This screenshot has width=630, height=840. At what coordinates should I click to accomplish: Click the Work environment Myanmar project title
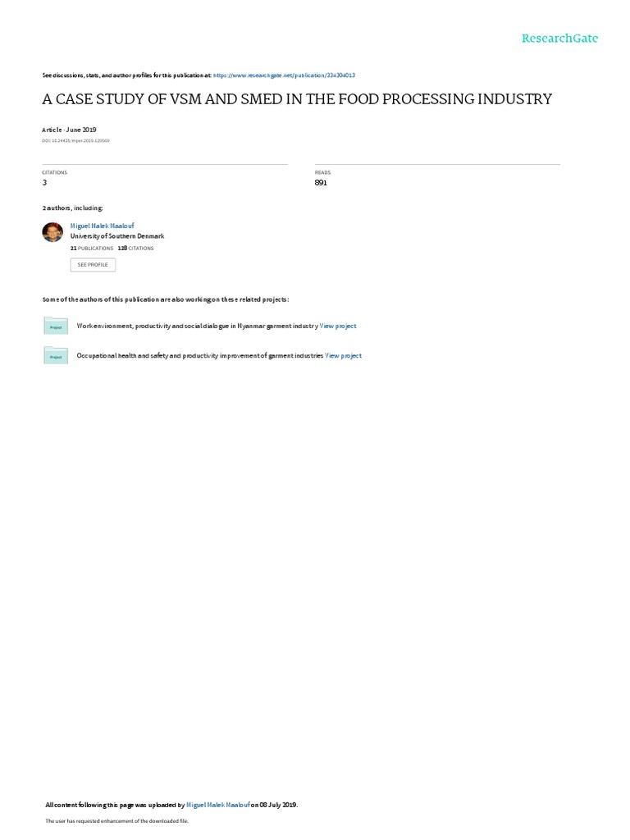(x=197, y=326)
